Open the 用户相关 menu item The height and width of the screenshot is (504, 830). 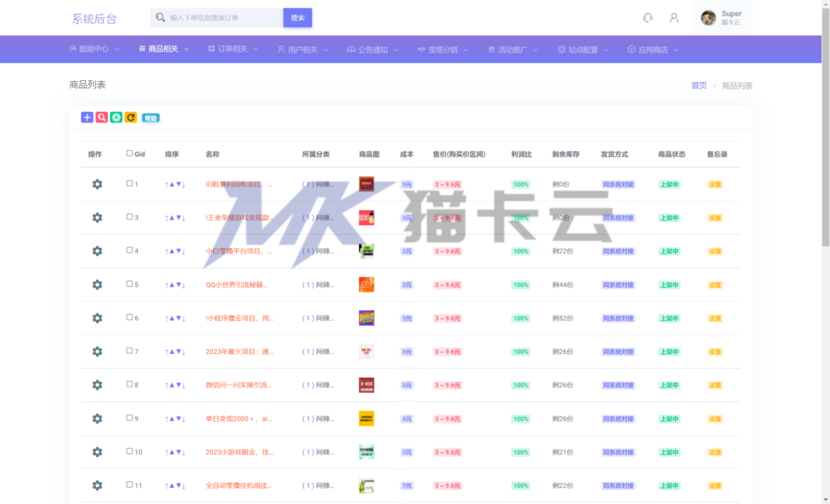[x=303, y=49]
